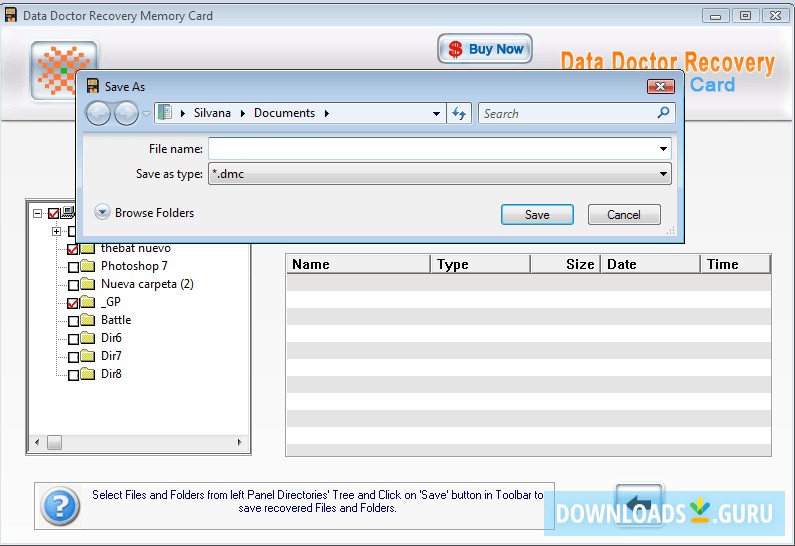The image size is (795, 546).
Task: Click the library icon in address bar
Action: (165, 113)
